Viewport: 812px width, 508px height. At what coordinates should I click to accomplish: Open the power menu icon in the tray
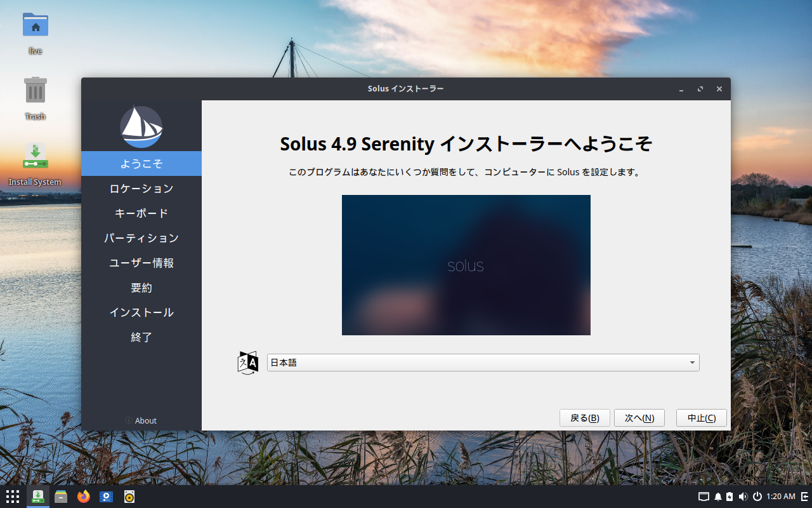coord(757,497)
